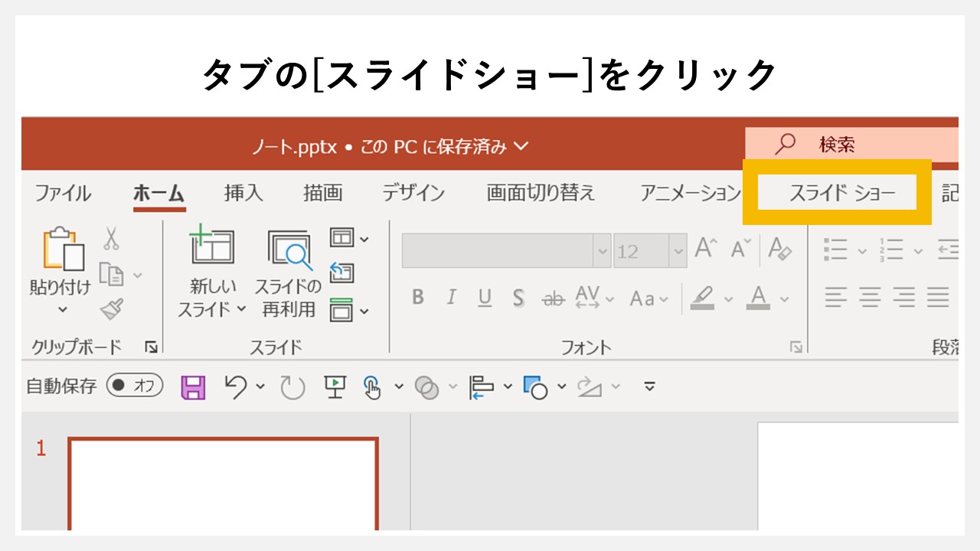The image size is (980, 551).
Task: Click the Save icon on Quick Access Toolbar
Action: [x=192, y=387]
